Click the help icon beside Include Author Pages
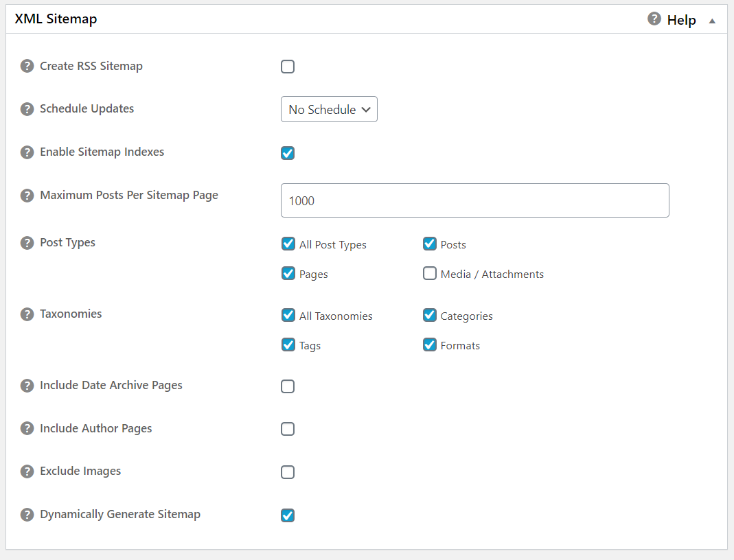The width and height of the screenshot is (734, 560). (x=27, y=428)
